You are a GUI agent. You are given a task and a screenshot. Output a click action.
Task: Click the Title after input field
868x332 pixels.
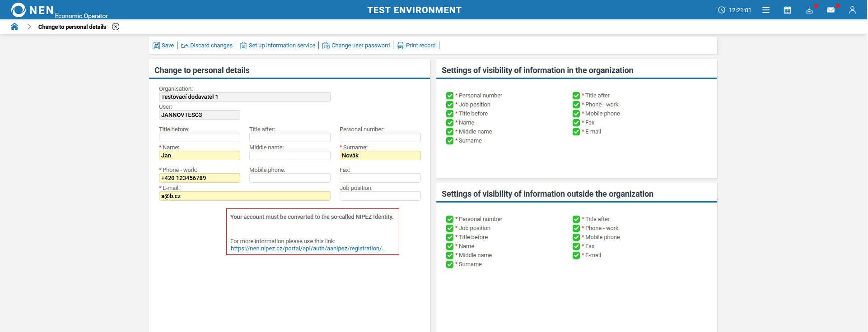click(290, 138)
